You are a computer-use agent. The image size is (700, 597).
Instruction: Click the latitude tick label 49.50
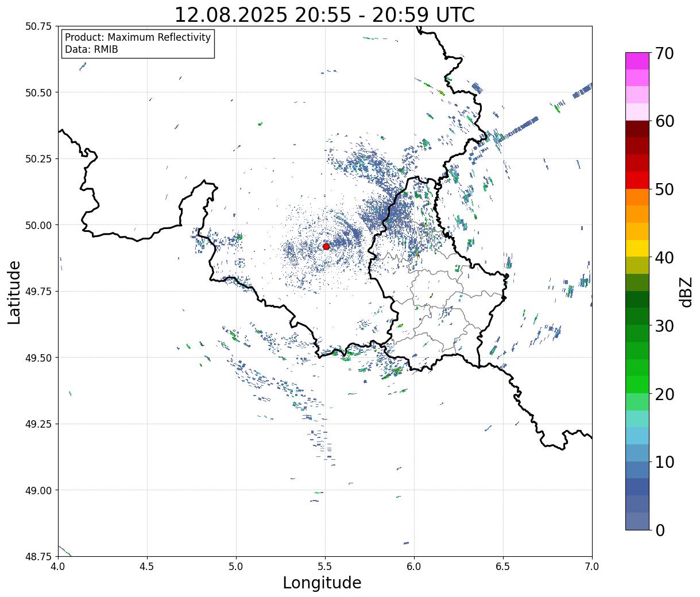(38, 358)
